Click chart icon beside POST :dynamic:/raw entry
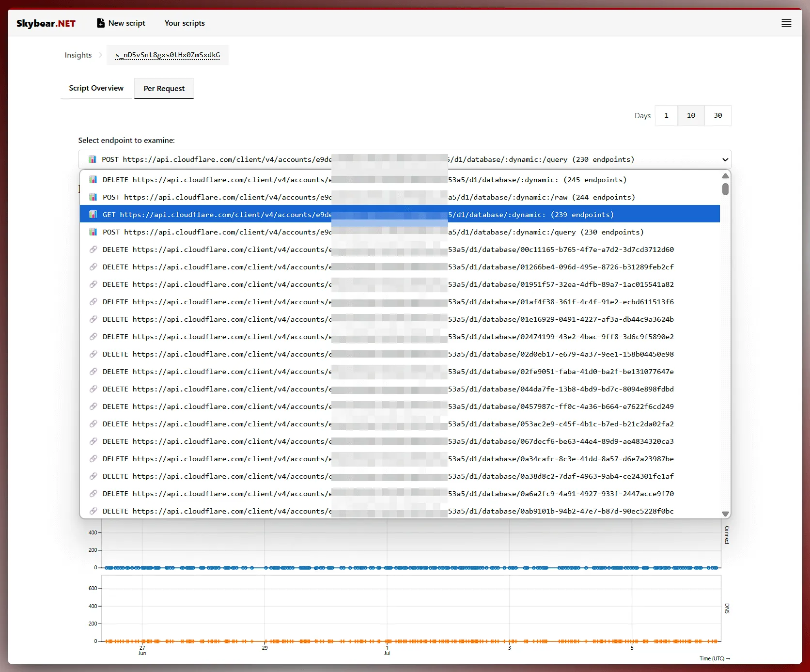 coord(93,197)
